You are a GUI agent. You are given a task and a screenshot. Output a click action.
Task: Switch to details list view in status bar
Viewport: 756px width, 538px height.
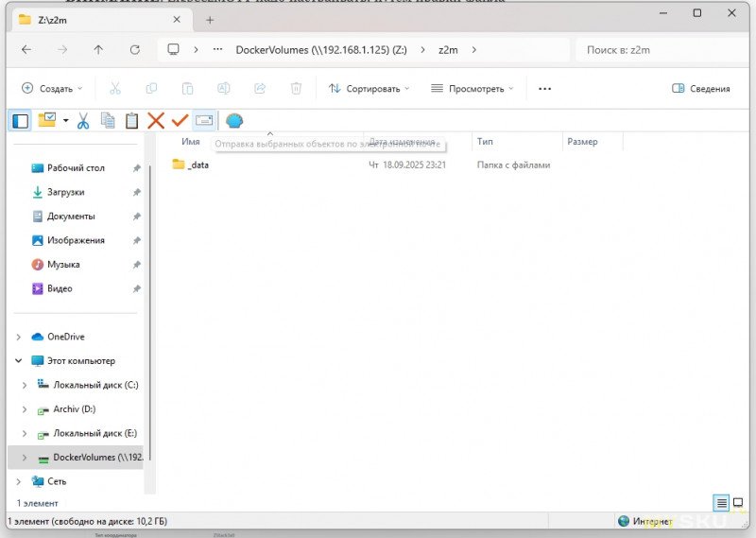[721, 503]
